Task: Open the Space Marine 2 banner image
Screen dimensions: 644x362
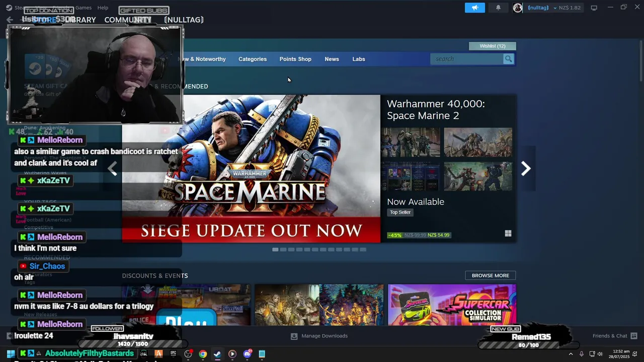Action: point(251,168)
